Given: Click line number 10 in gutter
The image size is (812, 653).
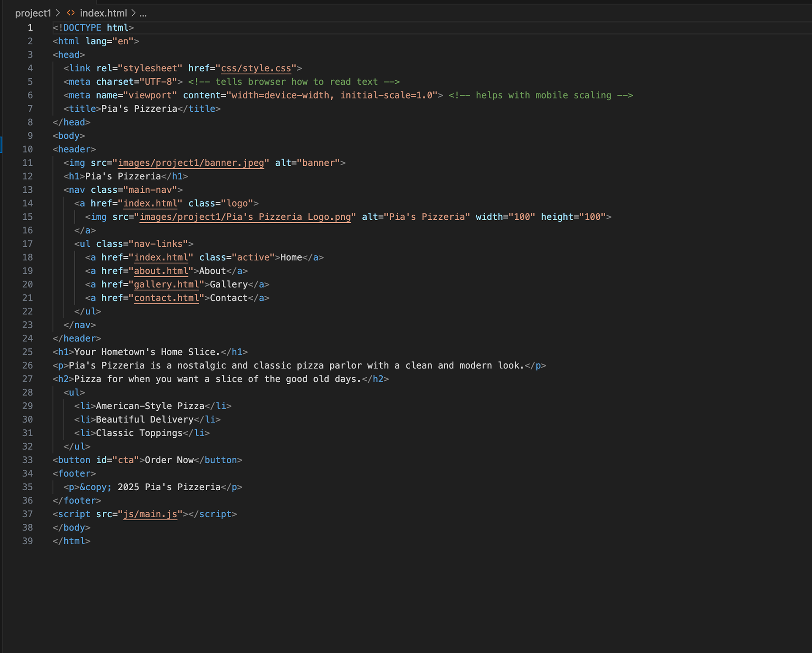Looking at the screenshot, I should coord(27,149).
